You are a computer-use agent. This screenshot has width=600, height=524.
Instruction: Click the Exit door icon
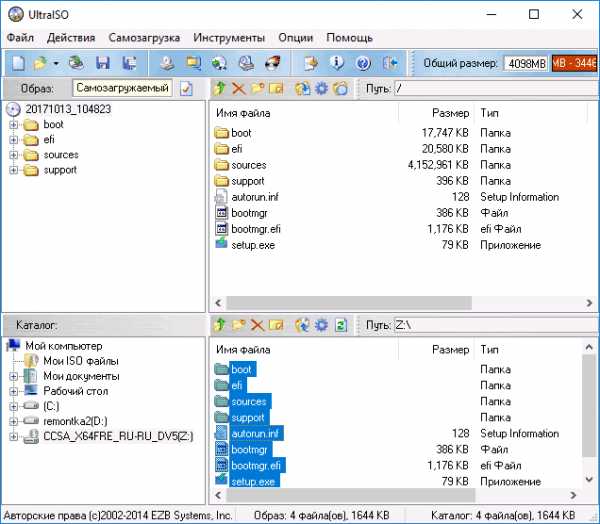coord(390,63)
